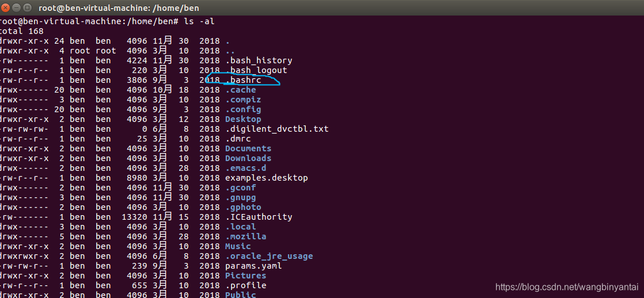Select the .compiz directory name
Screen dimensions: 644x298
tap(243, 100)
